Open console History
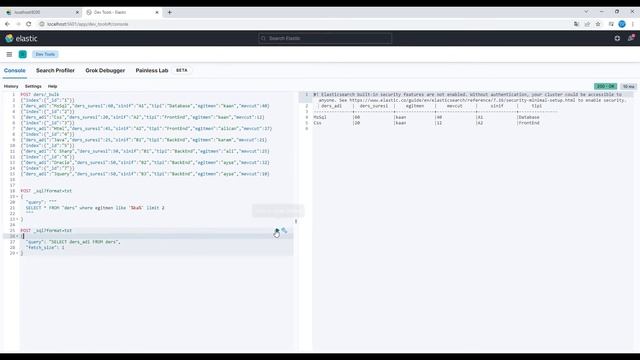This screenshot has width=640, height=360. coord(11,87)
